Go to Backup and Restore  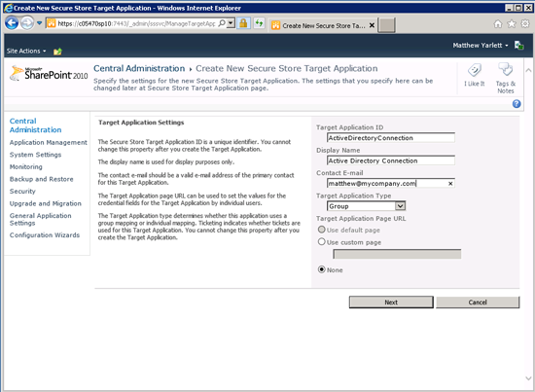click(41, 179)
